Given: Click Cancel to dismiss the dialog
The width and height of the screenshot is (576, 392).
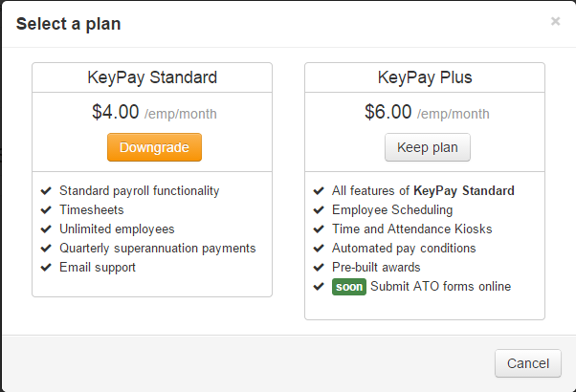Looking at the screenshot, I should [527, 364].
